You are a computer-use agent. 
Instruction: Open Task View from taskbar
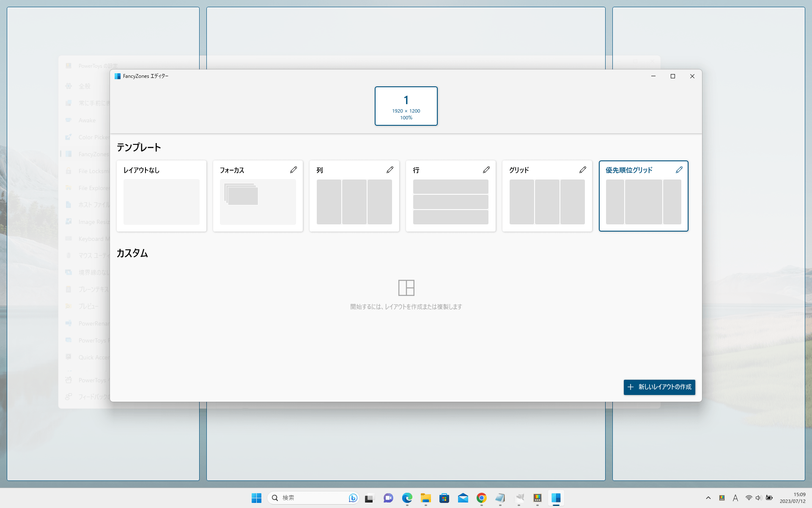[370, 498]
